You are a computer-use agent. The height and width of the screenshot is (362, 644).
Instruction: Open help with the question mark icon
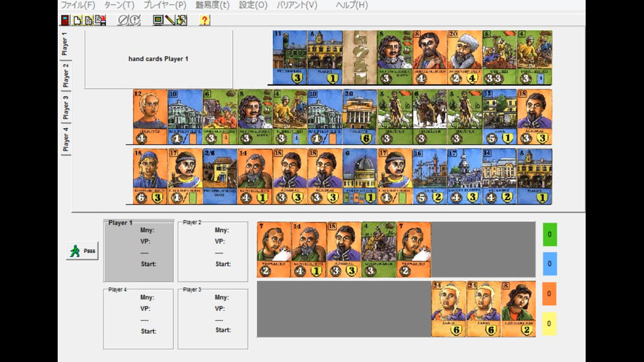[x=204, y=20]
